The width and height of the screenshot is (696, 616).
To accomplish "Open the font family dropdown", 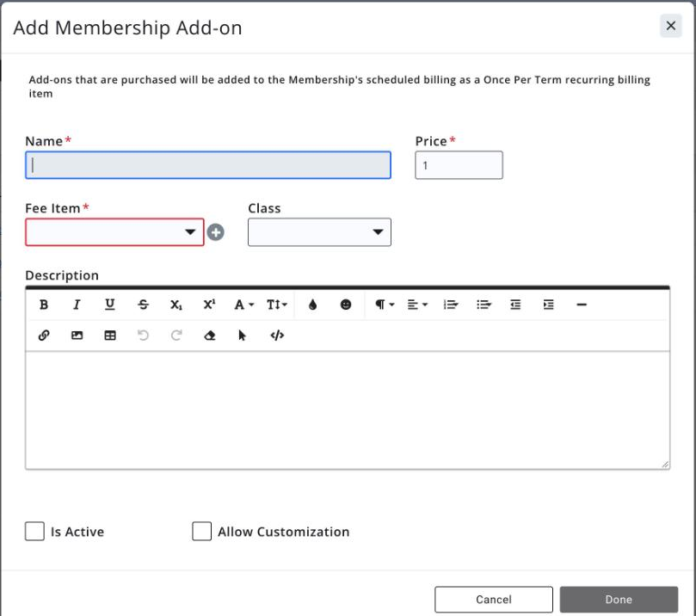I will [243, 305].
